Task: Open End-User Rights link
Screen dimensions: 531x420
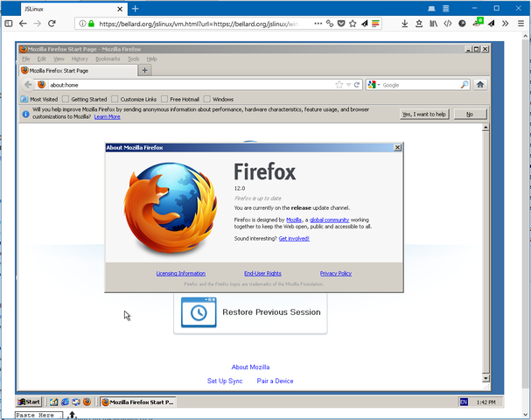Action: click(262, 273)
